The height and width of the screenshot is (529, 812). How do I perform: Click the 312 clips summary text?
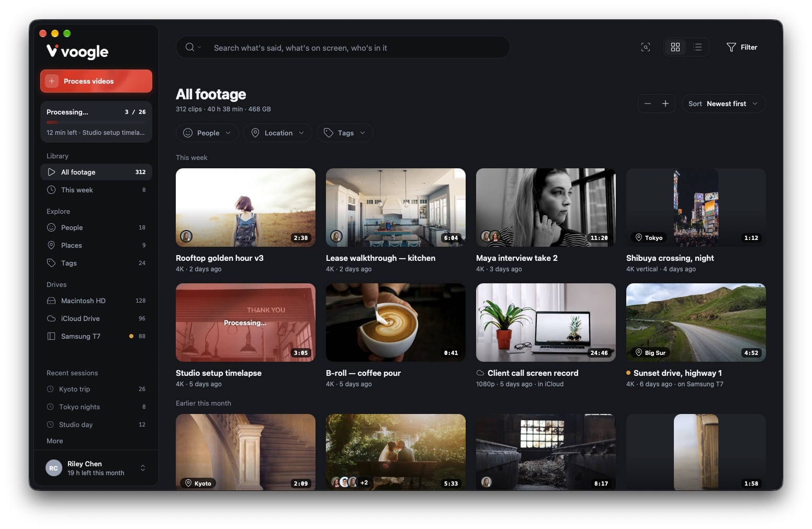coord(223,109)
